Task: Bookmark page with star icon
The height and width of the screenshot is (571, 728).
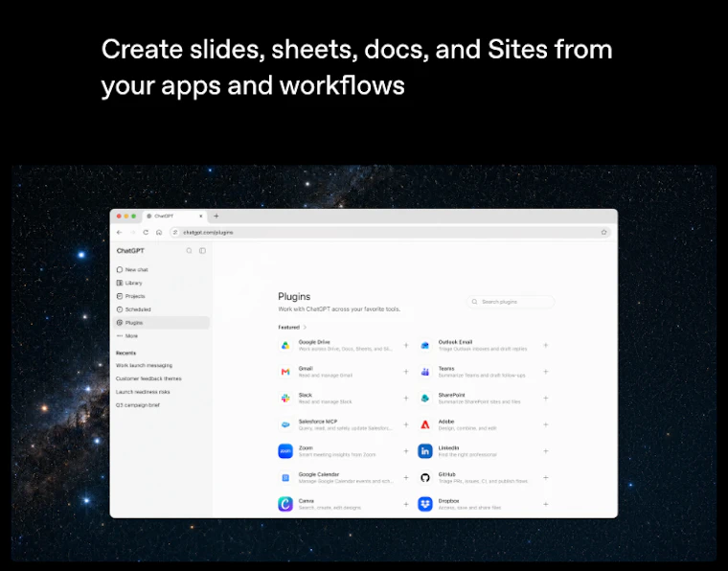Action: click(603, 232)
